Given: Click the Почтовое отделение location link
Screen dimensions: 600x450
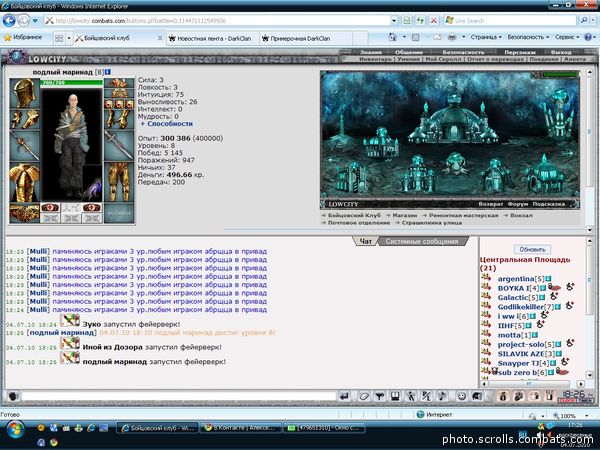Looking at the screenshot, I should [359, 223].
